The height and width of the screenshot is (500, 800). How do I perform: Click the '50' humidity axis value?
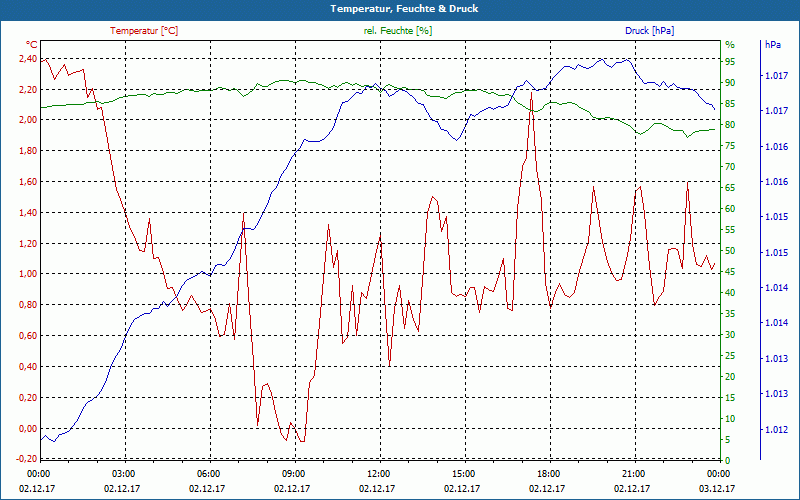730,251
